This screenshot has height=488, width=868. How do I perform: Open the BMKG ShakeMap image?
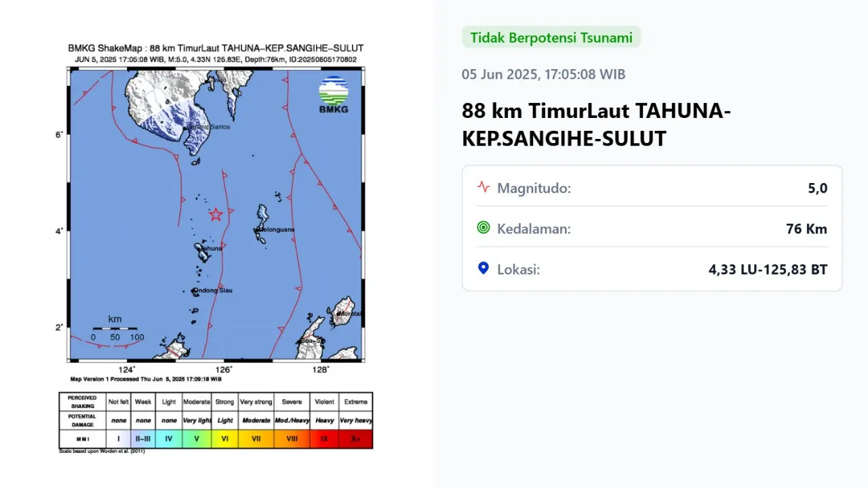tap(216, 247)
